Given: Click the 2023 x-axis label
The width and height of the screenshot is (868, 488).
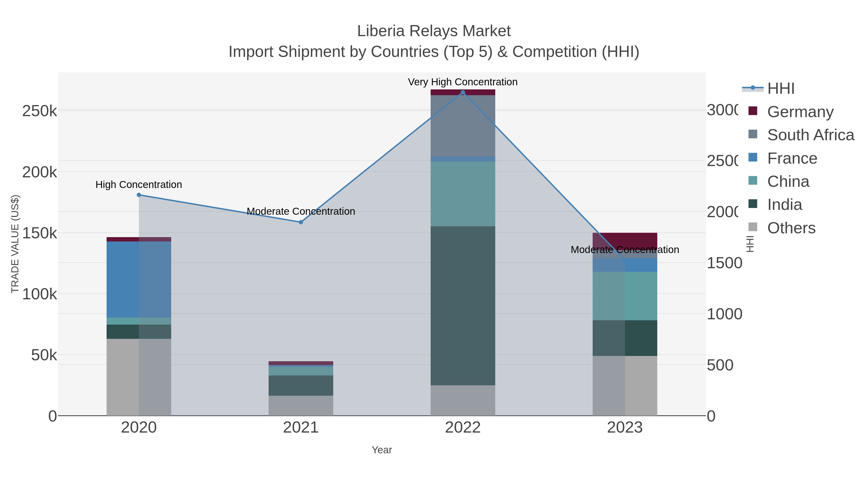Looking at the screenshot, I should pyautogui.click(x=625, y=428).
